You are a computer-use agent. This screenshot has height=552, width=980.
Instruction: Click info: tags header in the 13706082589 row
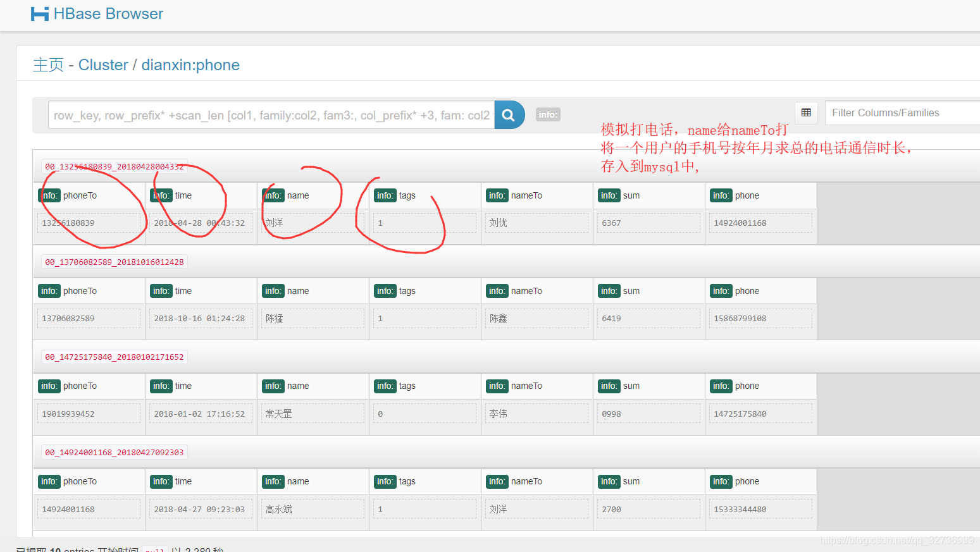(395, 291)
